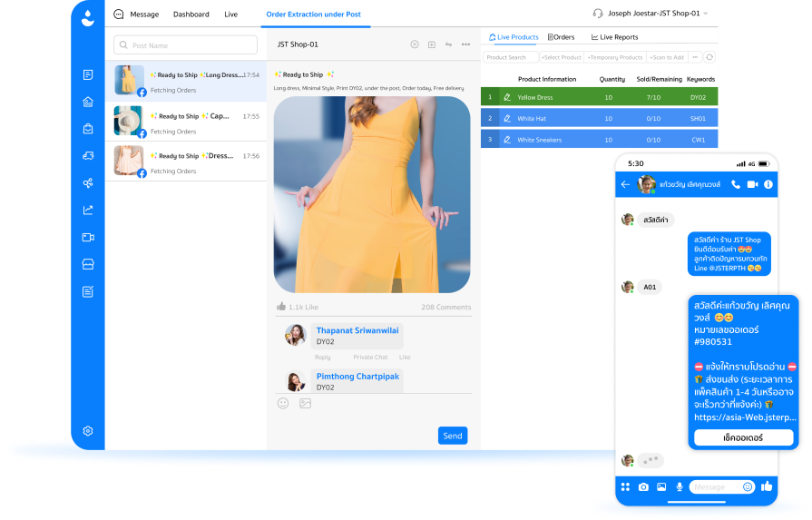Tap the เช็คออเดอร์ button in phone chat

tap(743, 437)
